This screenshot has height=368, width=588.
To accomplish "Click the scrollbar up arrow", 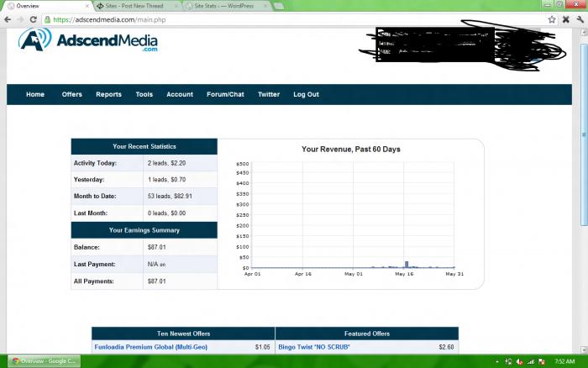I will click(x=584, y=32).
